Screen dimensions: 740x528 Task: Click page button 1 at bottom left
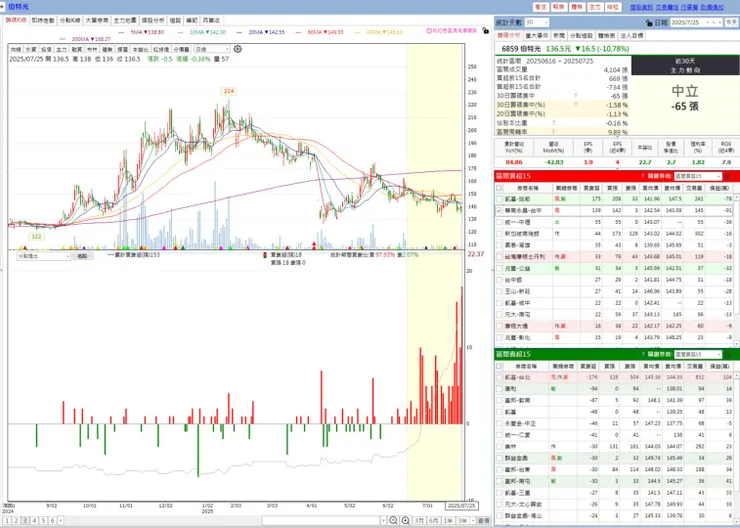tap(7, 520)
